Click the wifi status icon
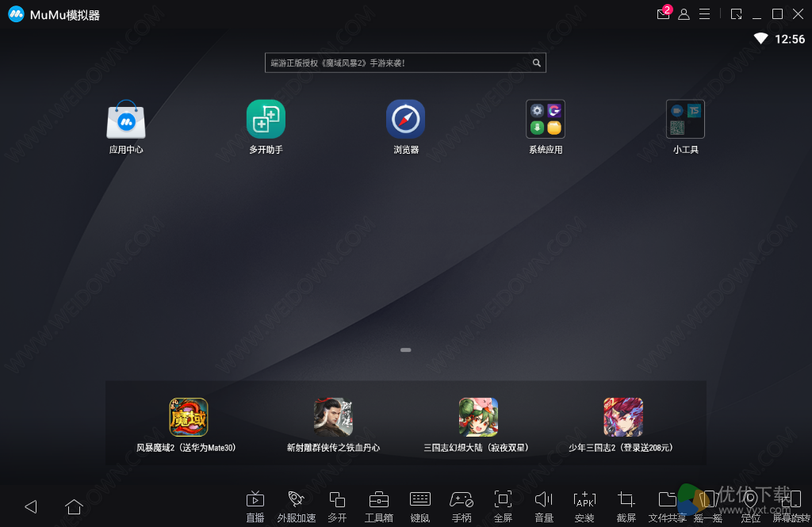The height and width of the screenshot is (527, 812). point(760,38)
